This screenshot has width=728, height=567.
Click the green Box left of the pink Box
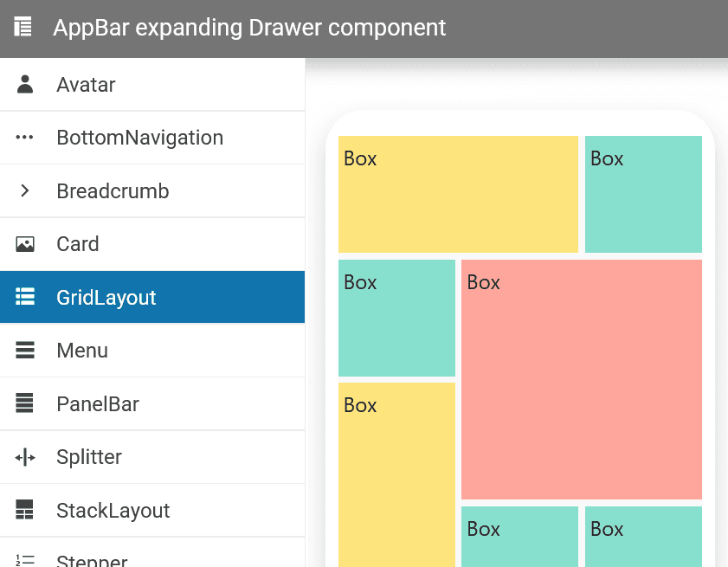(397, 318)
